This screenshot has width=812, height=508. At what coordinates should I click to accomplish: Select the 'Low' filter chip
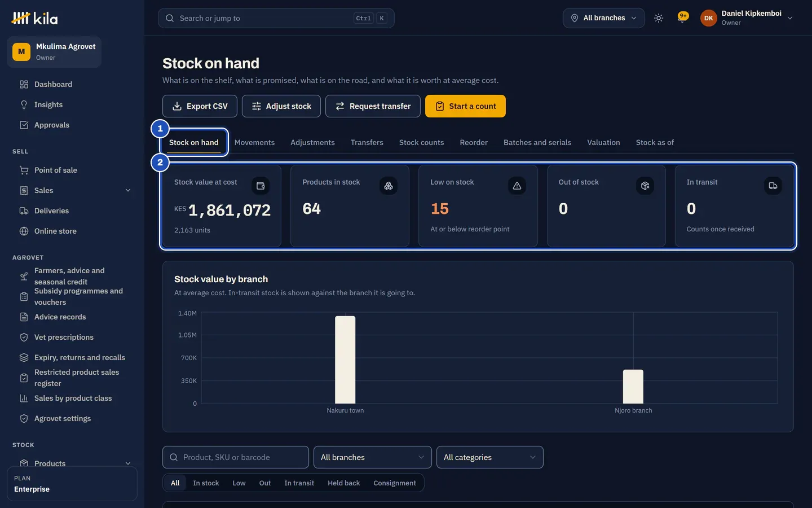pyautogui.click(x=239, y=483)
